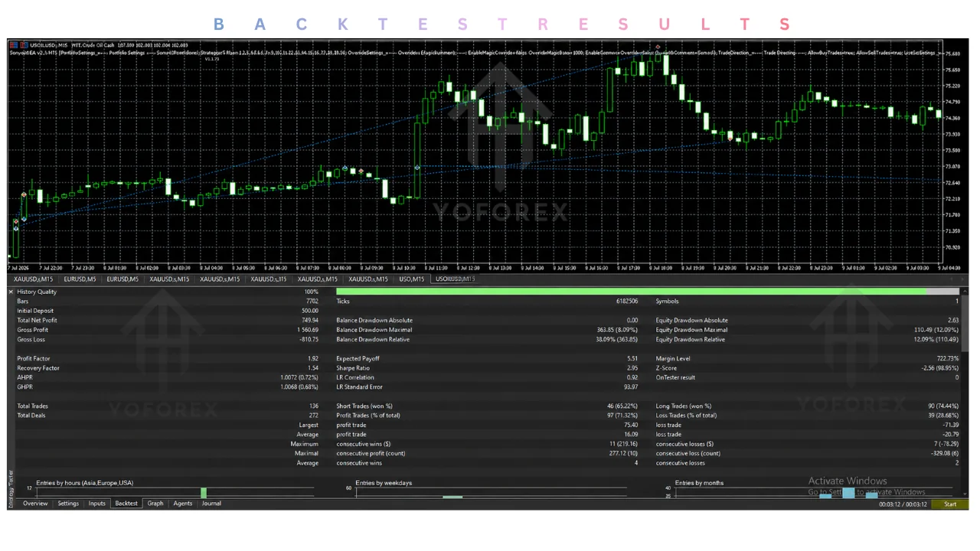The image size is (980, 551).
Task: Select the USOILUSD,M15 chart tab
Action: (455, 279)
